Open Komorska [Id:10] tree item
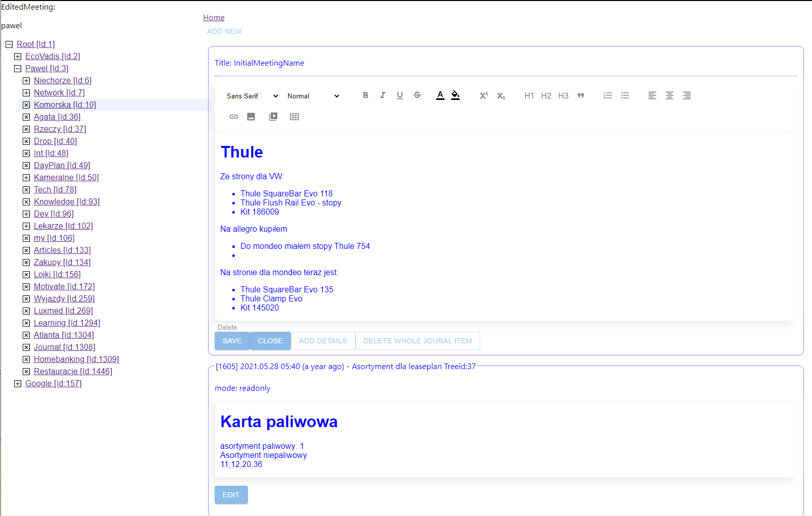 tap(65, 105)
